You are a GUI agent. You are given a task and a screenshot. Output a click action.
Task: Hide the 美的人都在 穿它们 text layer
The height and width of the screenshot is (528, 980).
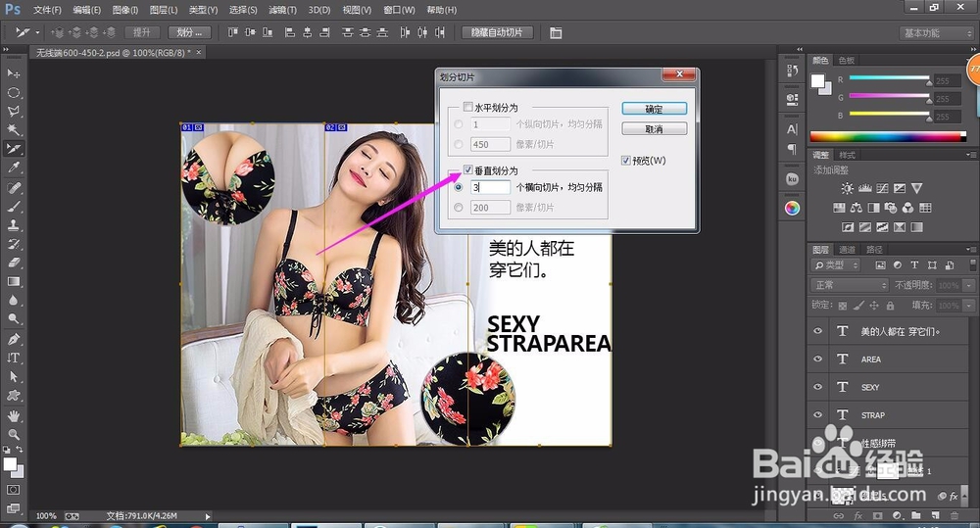pyautogui.click(x=817, y=331)
